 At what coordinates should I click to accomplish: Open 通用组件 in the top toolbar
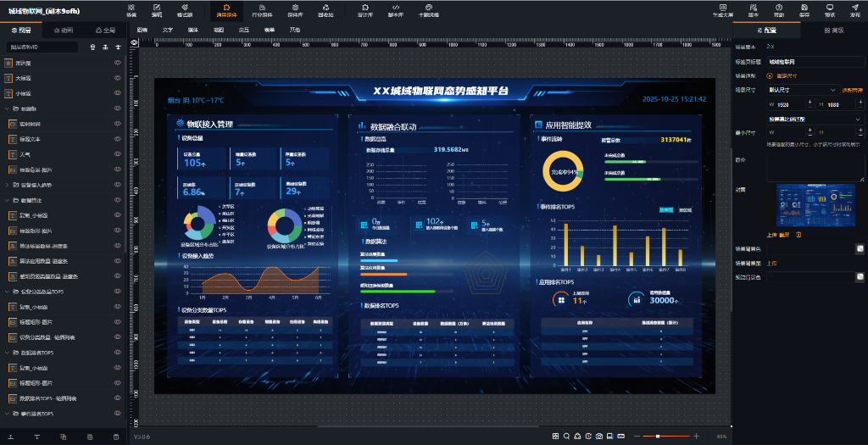click(x=225, y=9)
